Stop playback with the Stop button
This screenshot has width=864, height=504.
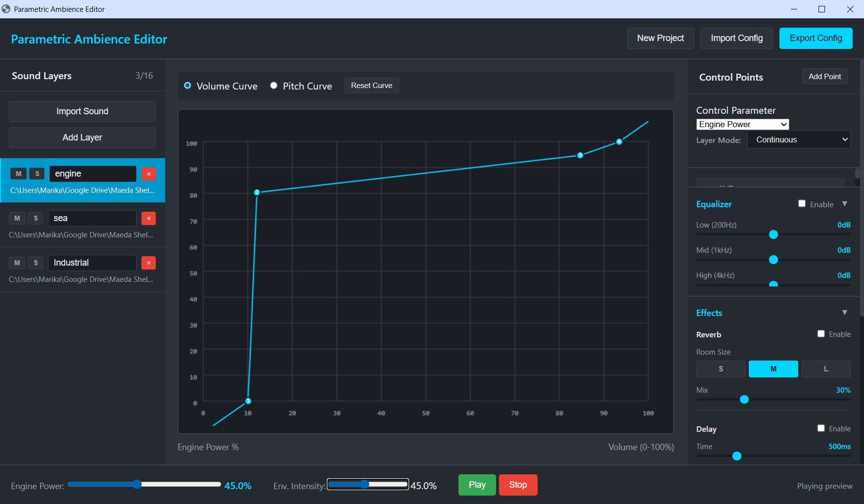point(518,485)
